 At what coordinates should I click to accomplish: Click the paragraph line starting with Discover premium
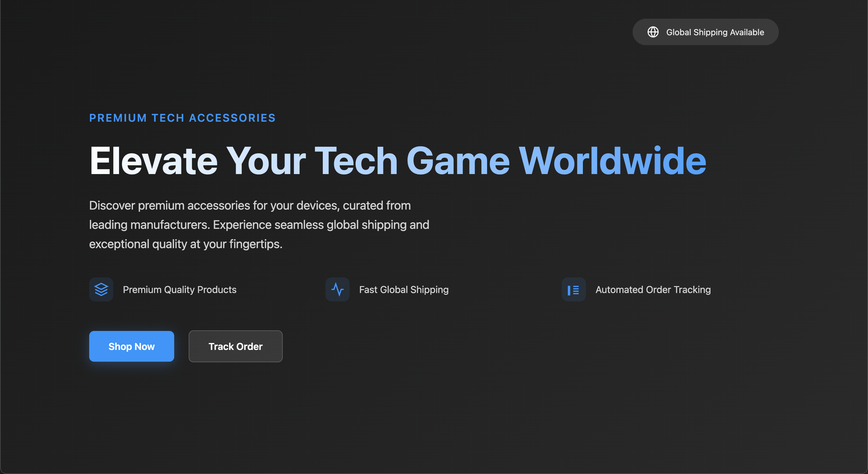coord(250,205)
